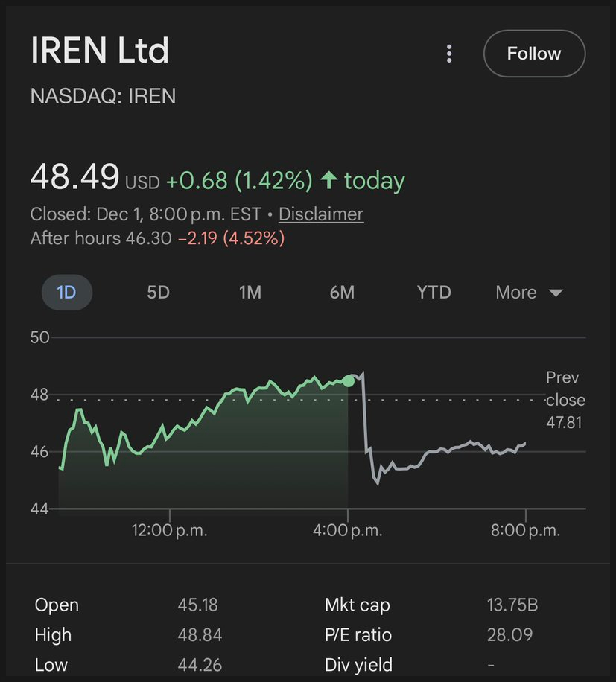616x682 pixels.
Task: Click the green up arrow beside today
Action: pyautogui.click(x=329, y=180)
